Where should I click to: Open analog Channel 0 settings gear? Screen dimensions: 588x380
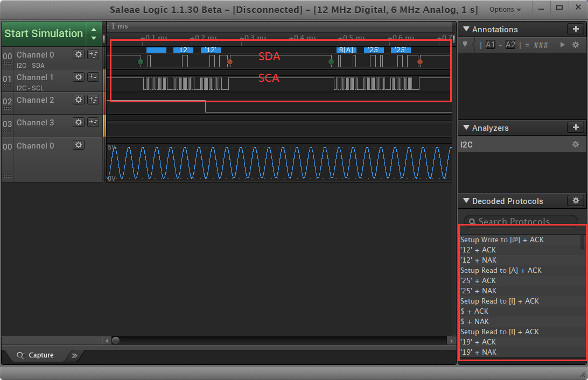[x=79, y=145]
